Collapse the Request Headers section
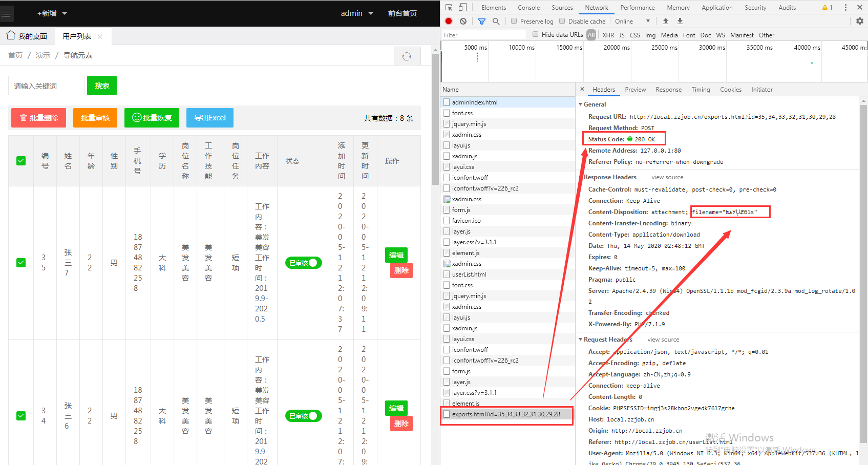The height and width of the screenshot is (465, 868). coord(580,339)
